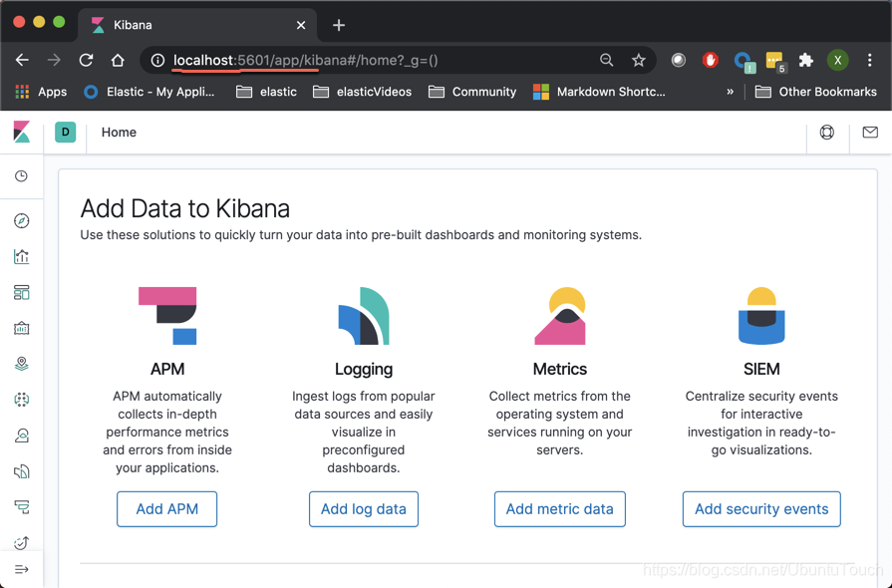The image size is (892, 588).
Task: Click the red hand blocker extension icon
Action: [x=710, y=60]
